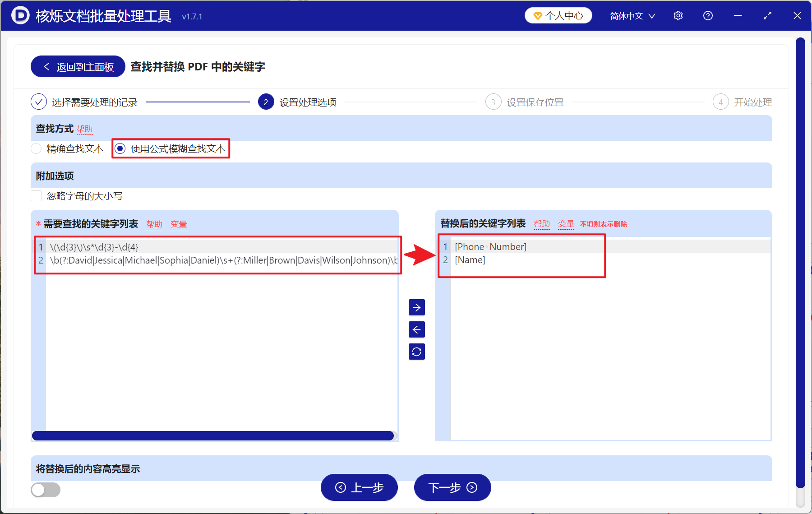The height and width of the screenshot is (514, 812).
Task: Open the settings gear icon
Action: [678, 15]
